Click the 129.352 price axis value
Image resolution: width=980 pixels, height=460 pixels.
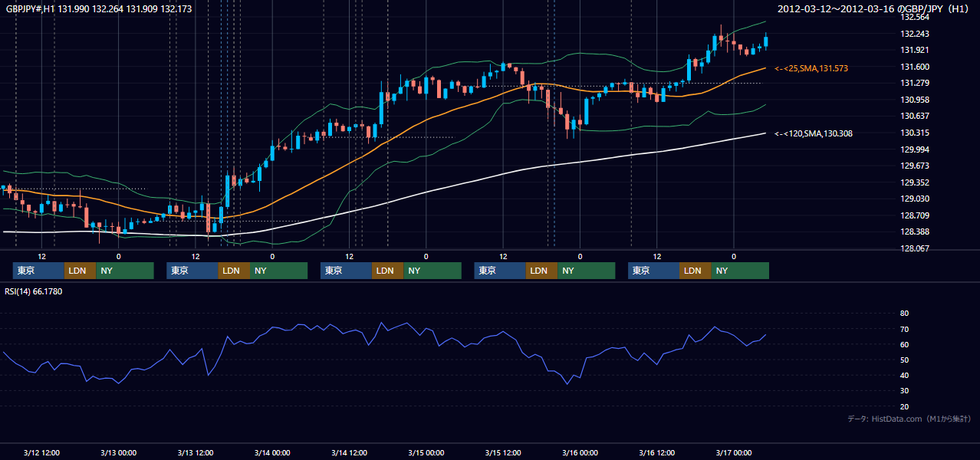pos(914,182)
